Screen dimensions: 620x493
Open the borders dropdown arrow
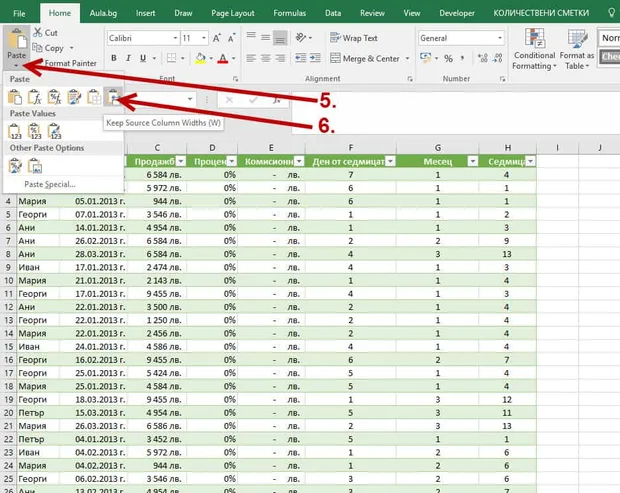183,59
